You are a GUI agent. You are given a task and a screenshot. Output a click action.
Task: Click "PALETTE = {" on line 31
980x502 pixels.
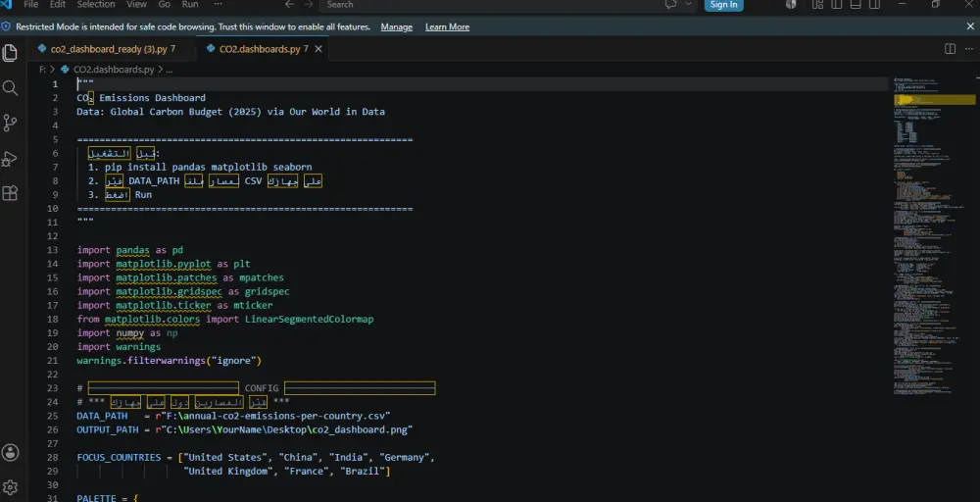tap(107, 498)
